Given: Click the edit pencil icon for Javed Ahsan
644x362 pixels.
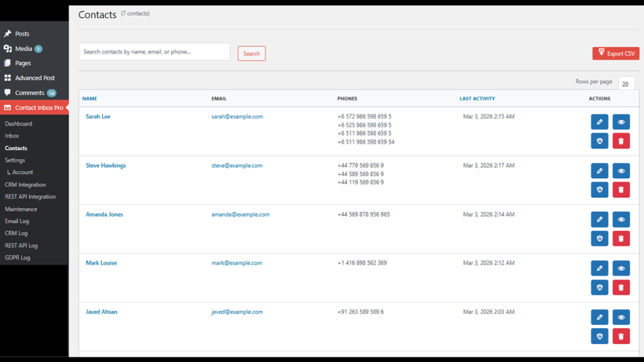Looking at the screenshot, I should pos(599,317).
